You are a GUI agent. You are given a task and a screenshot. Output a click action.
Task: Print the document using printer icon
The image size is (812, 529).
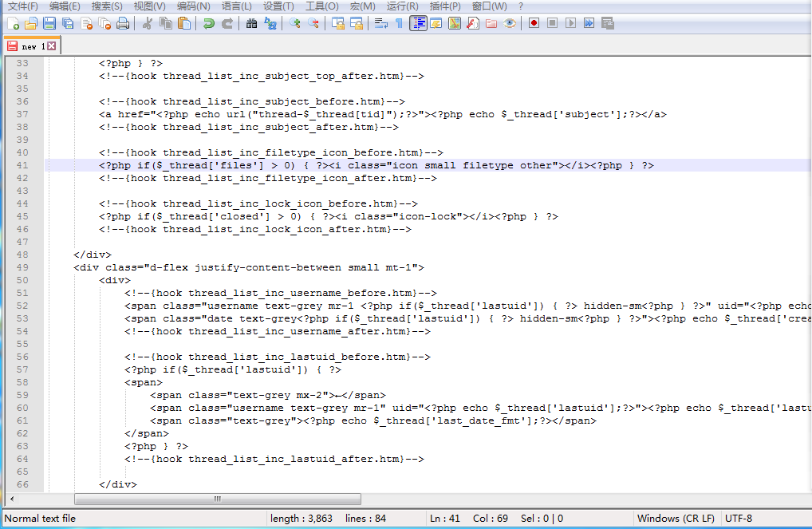[x=123, y=23]
